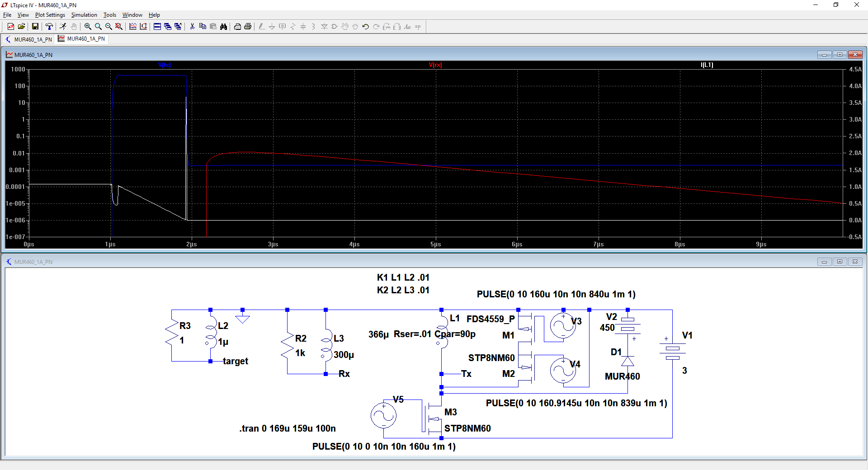Click the Zoom Out magnifier icon
Screen dimensions: 868x470
click(x=108, y=27)
